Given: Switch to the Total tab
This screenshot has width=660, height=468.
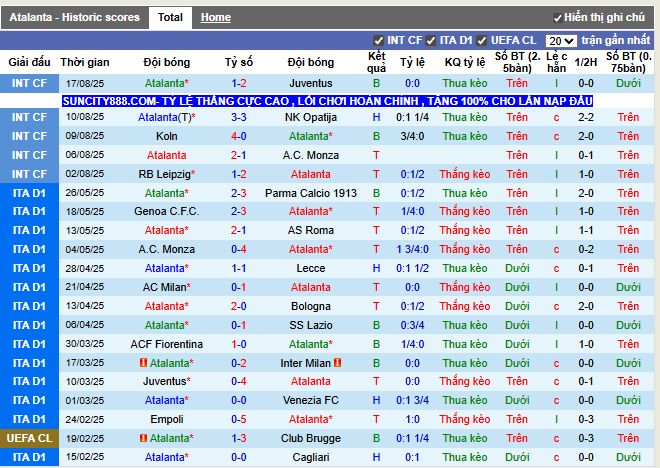Looking at the screenshot, I should click(x=170, y=17).
